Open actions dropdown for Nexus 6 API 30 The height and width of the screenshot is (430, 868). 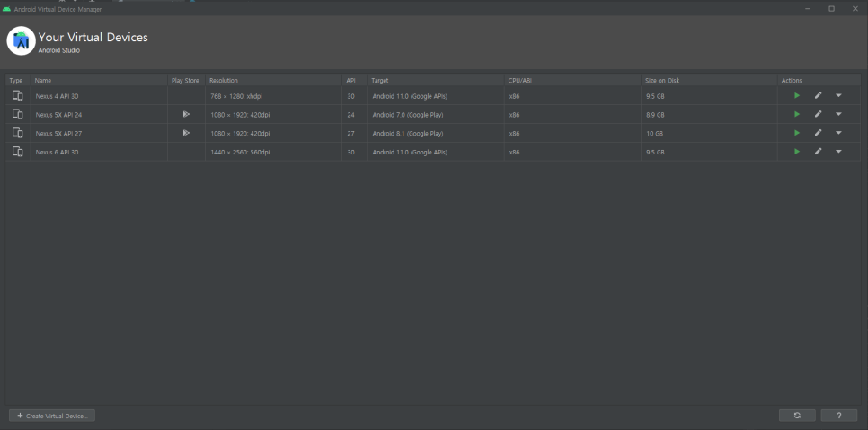[838, 152]
